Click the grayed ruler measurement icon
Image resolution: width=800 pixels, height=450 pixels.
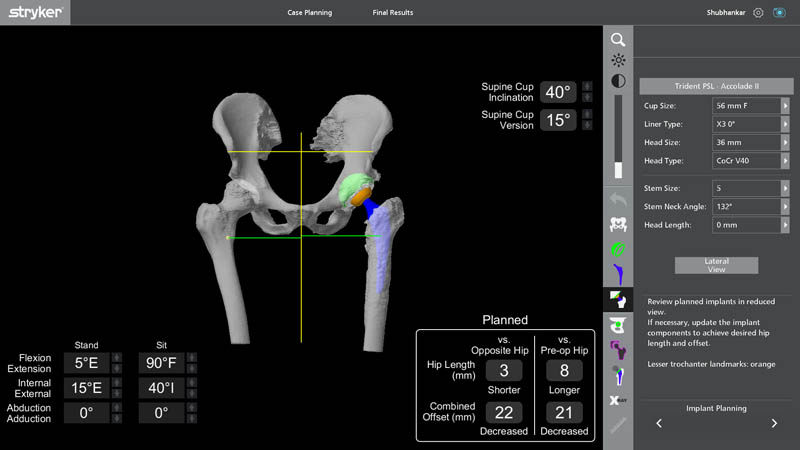[x=618, y=425]
